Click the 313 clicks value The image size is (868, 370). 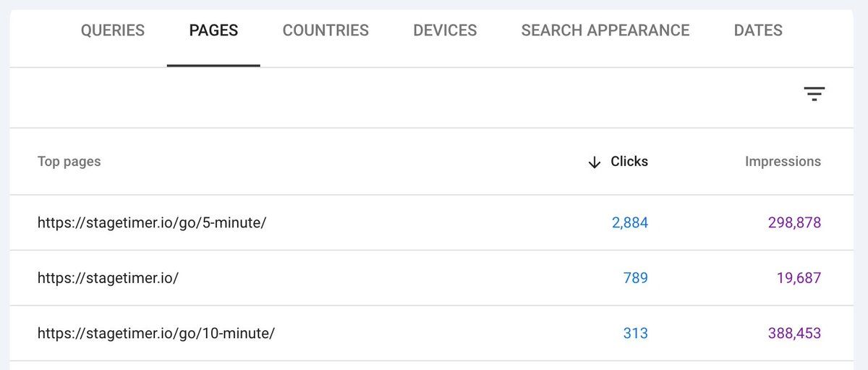(x=635, y=333)
